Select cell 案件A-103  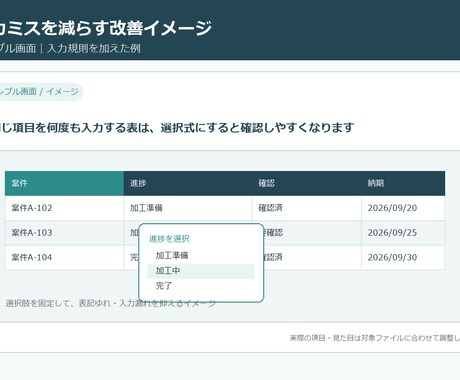pos(64,233)
